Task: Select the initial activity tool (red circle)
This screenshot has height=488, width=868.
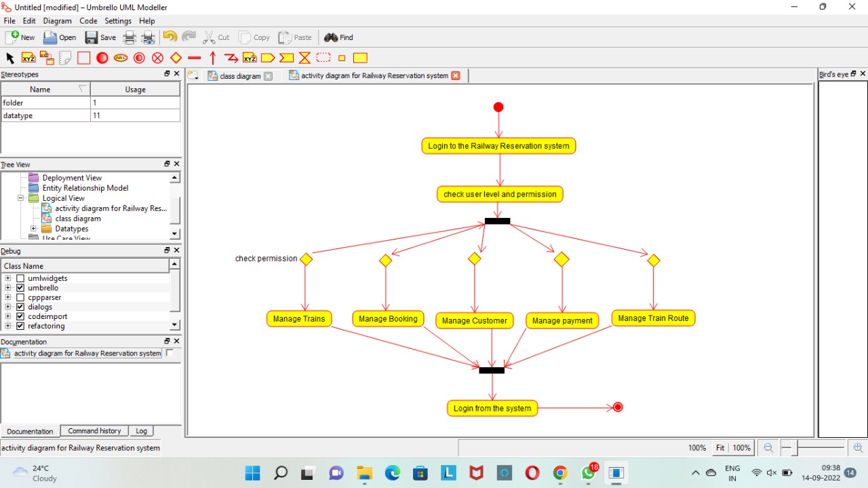Action: coord(102,58)
